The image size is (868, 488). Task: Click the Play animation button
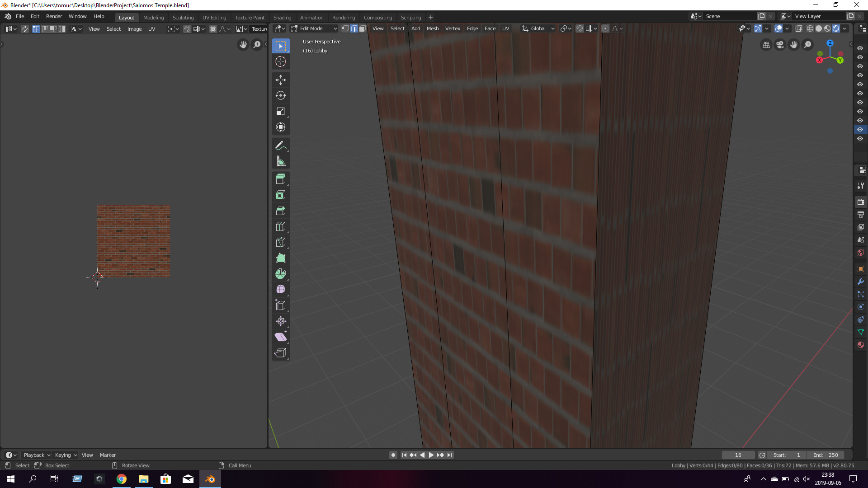point(431,455)
